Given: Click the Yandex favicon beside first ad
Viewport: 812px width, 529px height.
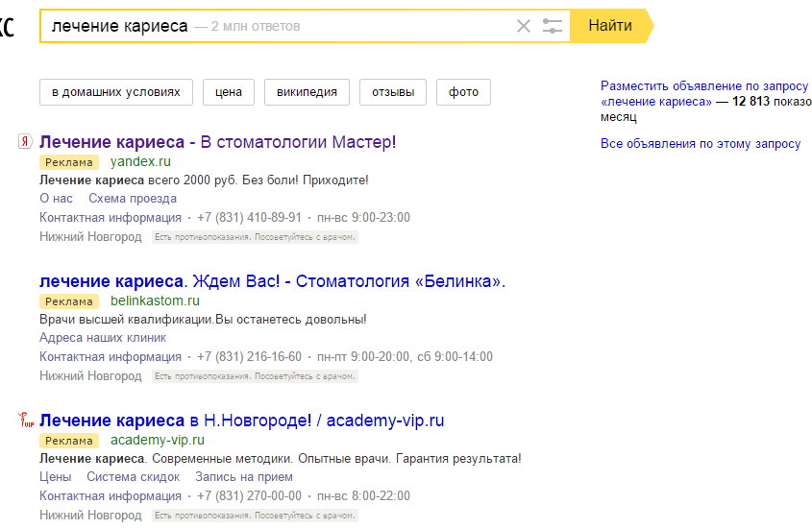Looking at the screenshot, I should coord(25,141).
